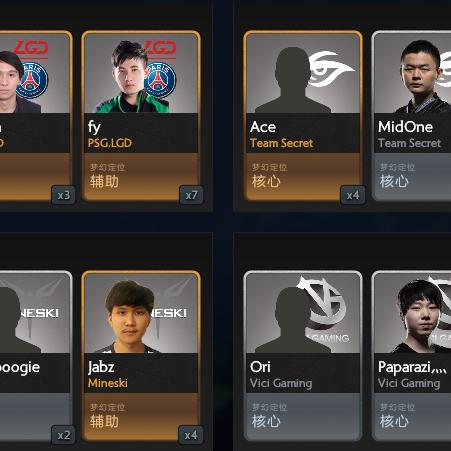
Task: Click the Vici Gaming label under Ori
Action: (x=281, y=383)
